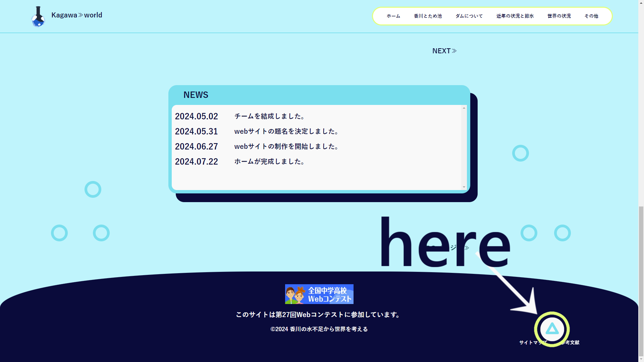Click the NEWS list scroll-up arrow
644x362 pixels.
pyautogui.click(x=464, y=108)
